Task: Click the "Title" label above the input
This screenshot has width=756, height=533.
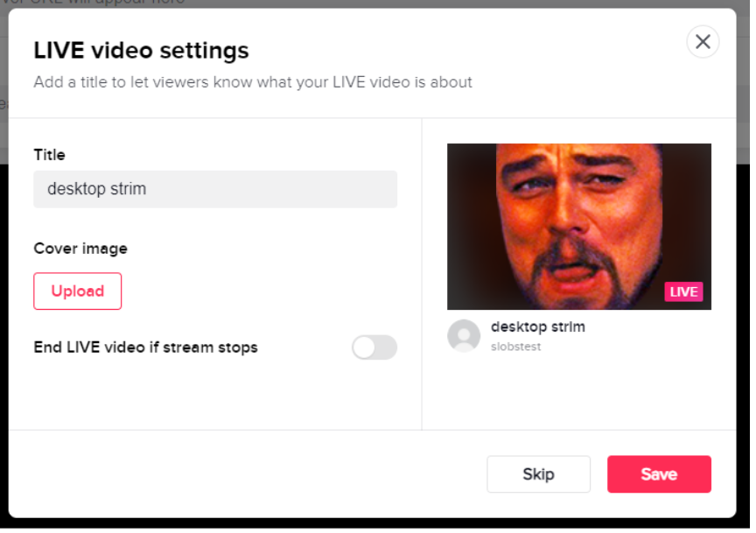Action: [49, 155]
